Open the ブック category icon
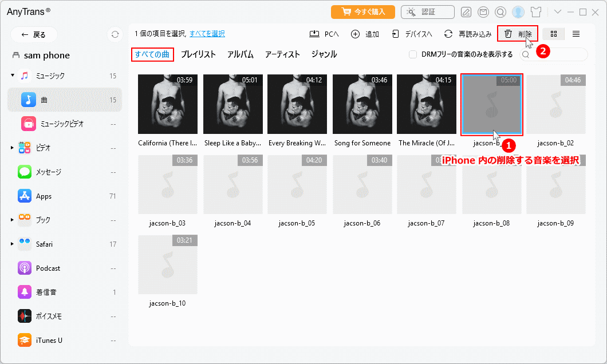Screen dimensions: 607x364 (x=25, y=220)
